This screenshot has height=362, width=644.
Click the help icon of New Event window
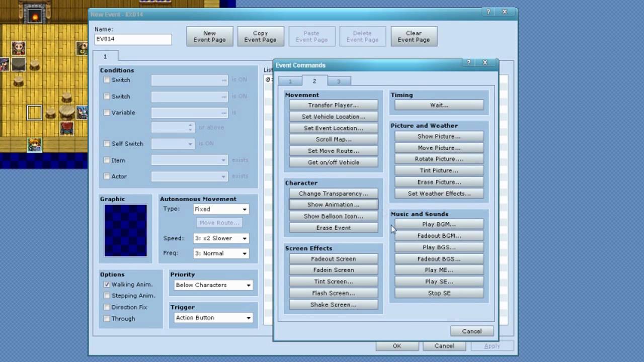[488, 12]
